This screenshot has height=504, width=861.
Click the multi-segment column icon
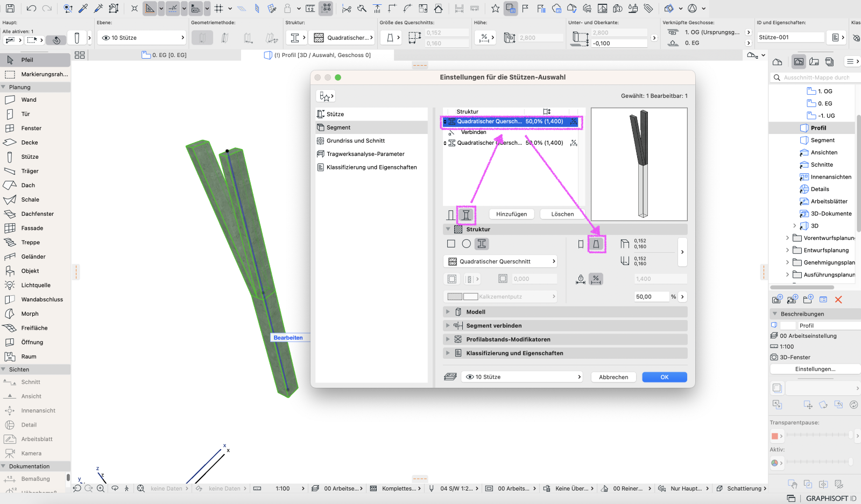point(466,215)
